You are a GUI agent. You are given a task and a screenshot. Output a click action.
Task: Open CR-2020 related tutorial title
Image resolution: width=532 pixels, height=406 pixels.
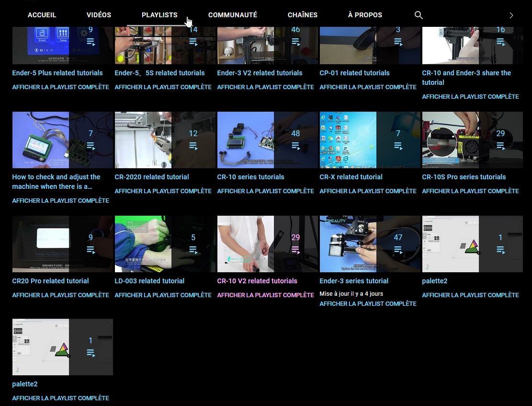coord(152,177)
